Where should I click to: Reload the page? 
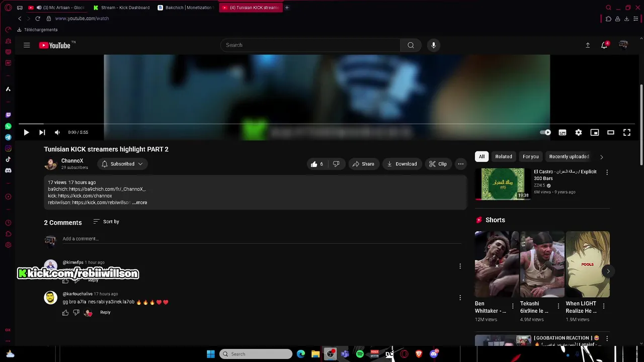[x=37, y=19]
